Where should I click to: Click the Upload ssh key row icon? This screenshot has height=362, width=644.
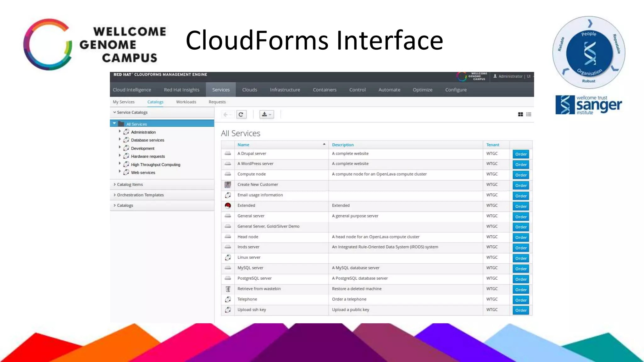point(228,310)
